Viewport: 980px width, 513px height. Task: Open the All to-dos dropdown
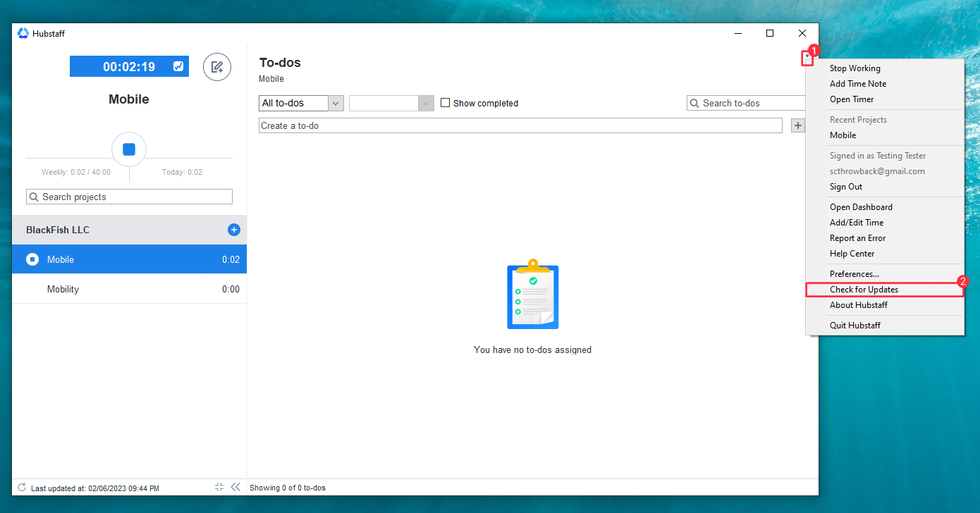[301, 103]
